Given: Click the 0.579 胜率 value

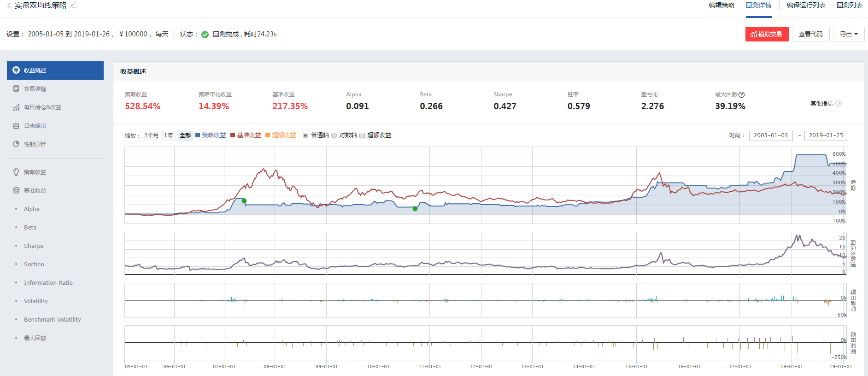Looking at the screenshot, I should [579, 106].
